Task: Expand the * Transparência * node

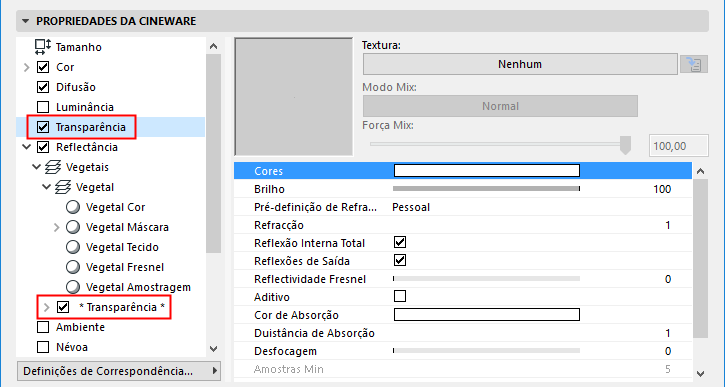Action: click(x=46, y=307)
